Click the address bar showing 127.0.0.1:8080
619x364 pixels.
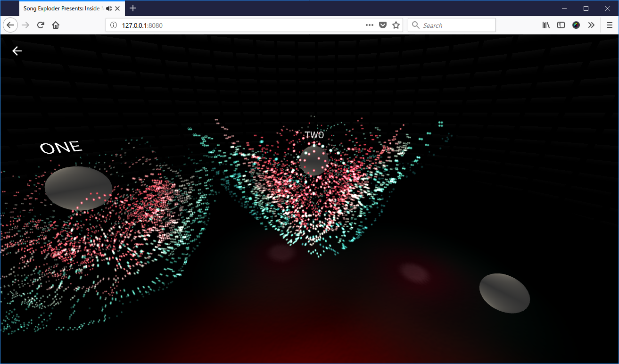pos(236,25)
